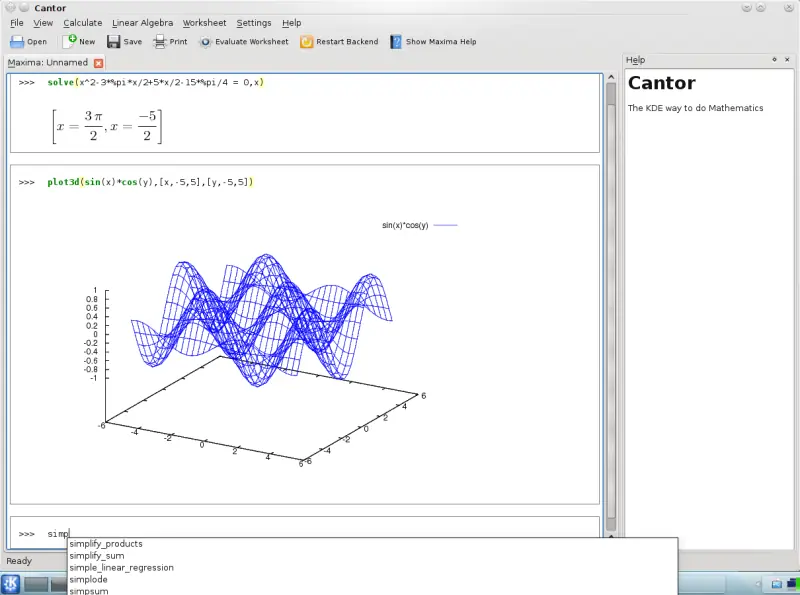Choose simplify_sum from the completion list
The image size is (800, 595).
[x=97, y=556]
